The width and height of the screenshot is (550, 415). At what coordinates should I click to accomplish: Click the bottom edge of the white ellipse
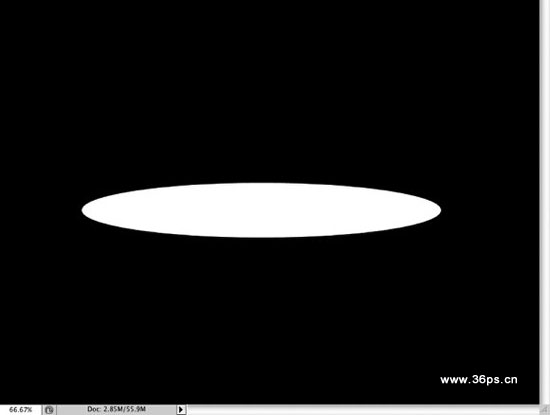tap(261, 237)
